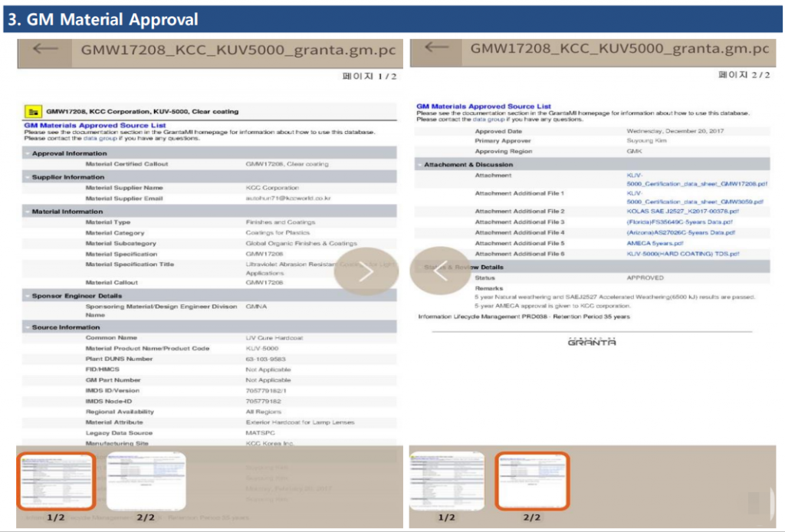Screen dimensions: 785x532
Task: Click the data group link on page 1/2
Action: coord(100,138)
